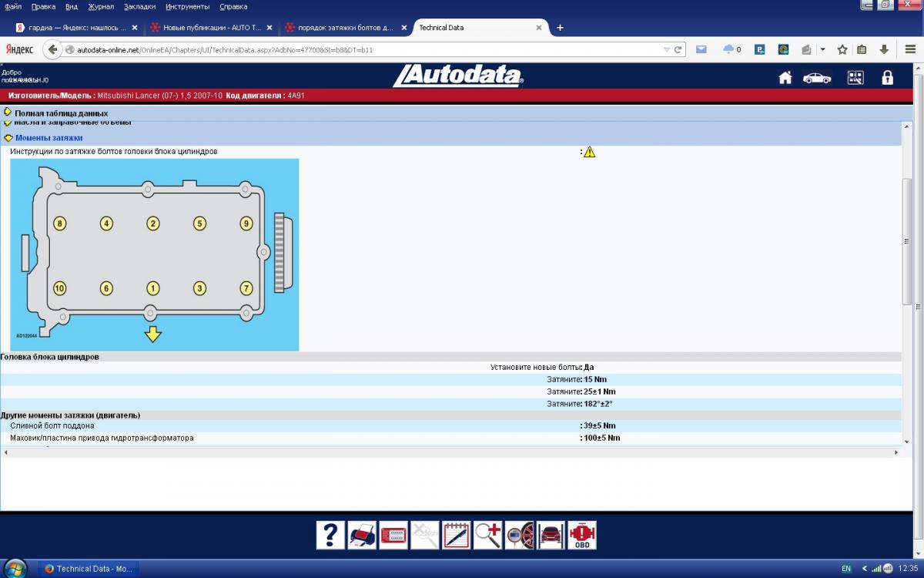Image resolution: width=924 pixels, height=578 pixels.
Task: Click the Головка блока цилиндров heading
Action: [x=50, y=357]
